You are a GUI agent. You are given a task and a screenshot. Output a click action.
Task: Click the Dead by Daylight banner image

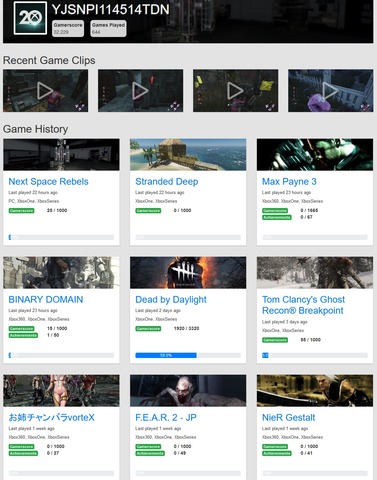click(188, 273)
